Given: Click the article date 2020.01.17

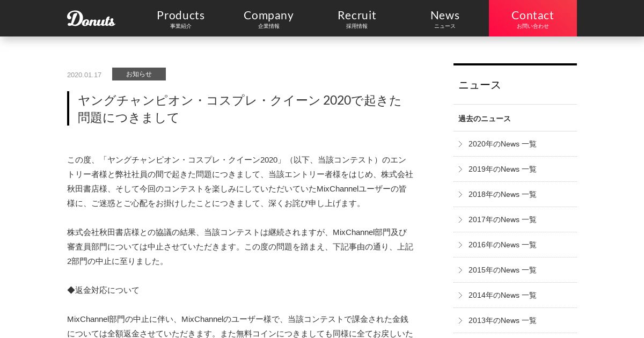Looking at the screenshot, I should (84, 75).
